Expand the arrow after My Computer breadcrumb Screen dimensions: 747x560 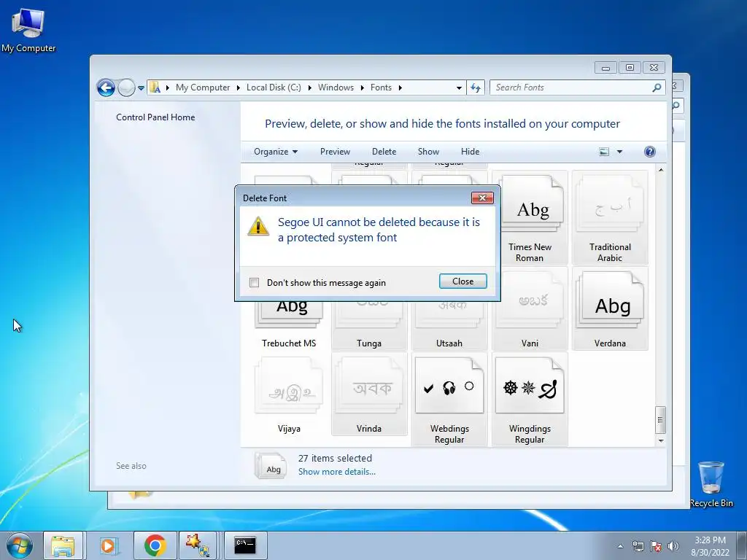pyautogui.click(x=239, y=87)
